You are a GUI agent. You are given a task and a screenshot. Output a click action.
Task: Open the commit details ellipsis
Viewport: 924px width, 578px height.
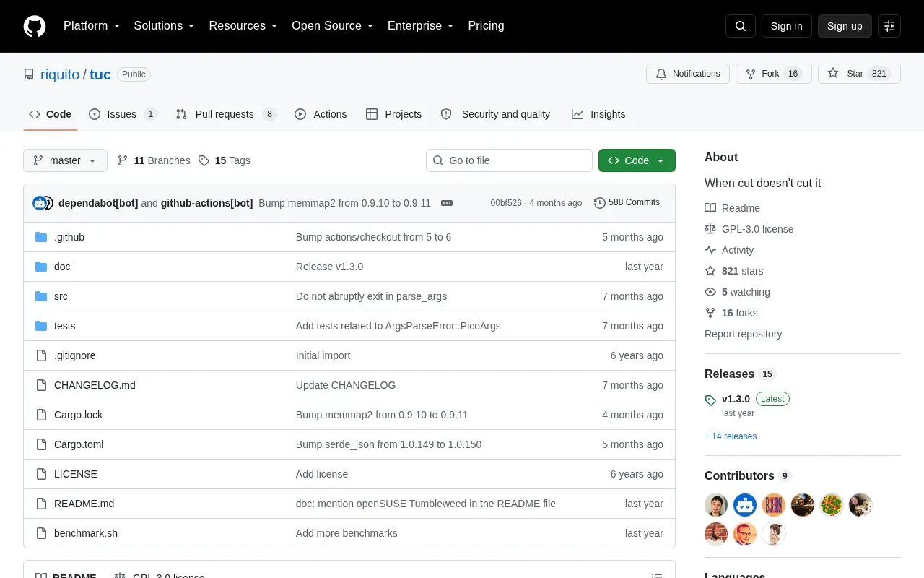click(x=447, y=203)
